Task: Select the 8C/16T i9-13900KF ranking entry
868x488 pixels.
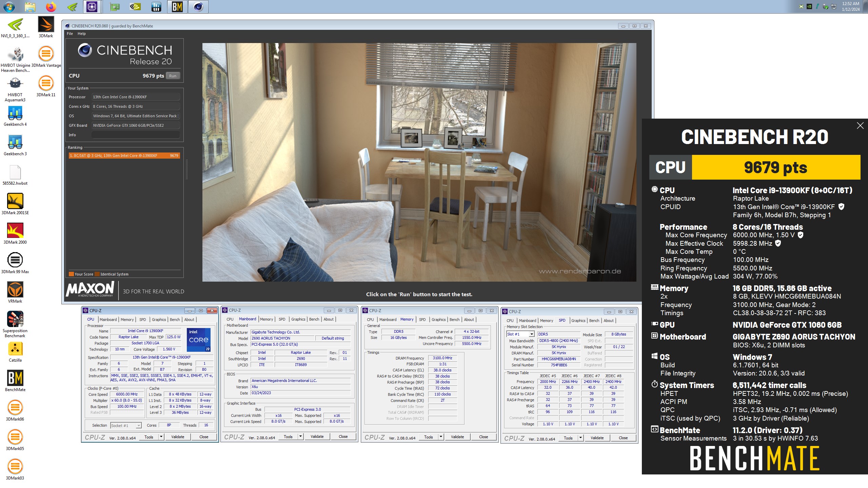Action: click(x=124, y=156)
